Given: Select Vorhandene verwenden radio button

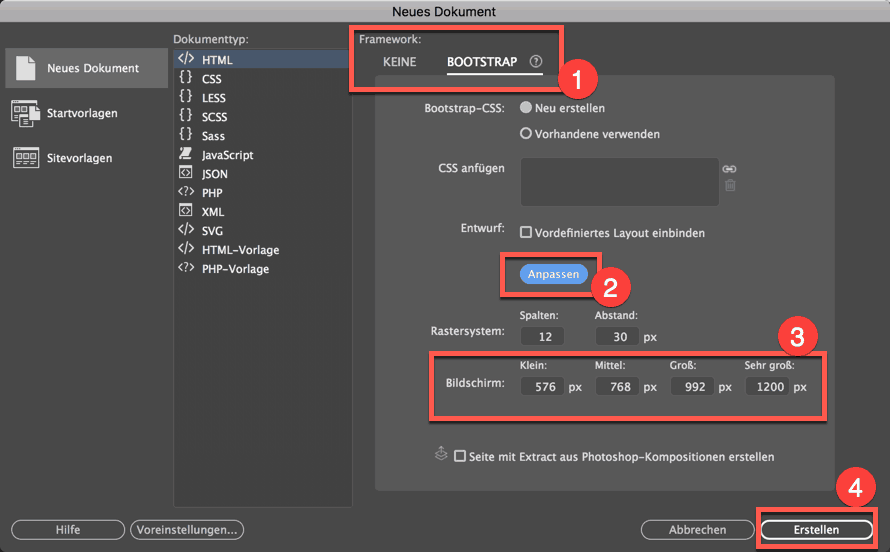Looking at the screenshot, I should tap(526, 133).
